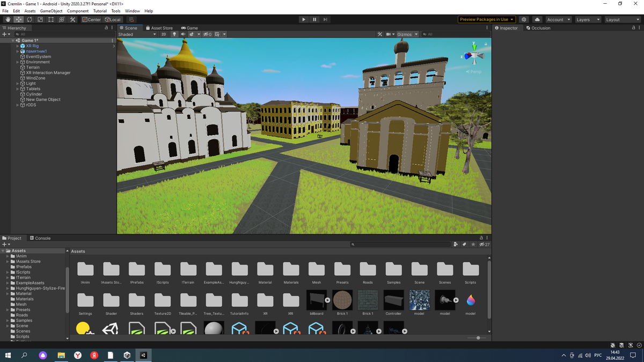This screenshot has height=362, width=644.
Task: Toggle hidden objects visibility in Scene toolbar
Action: 207,34
